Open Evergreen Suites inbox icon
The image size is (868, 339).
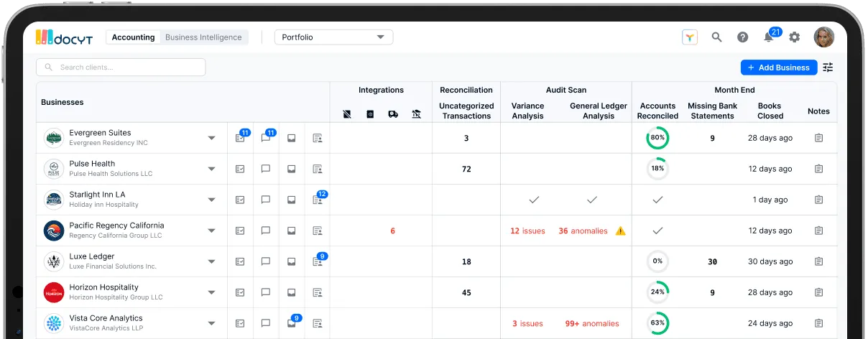[292, 138]
